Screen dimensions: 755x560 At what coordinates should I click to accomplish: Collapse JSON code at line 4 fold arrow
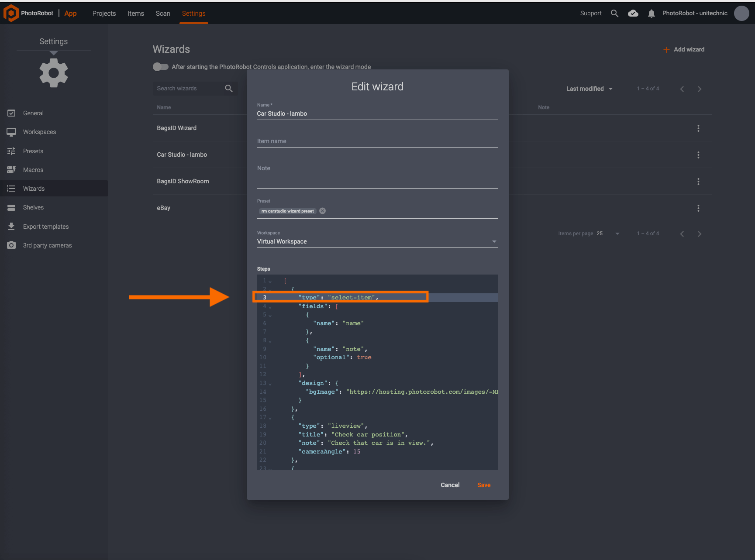click(x=270, y=307)
